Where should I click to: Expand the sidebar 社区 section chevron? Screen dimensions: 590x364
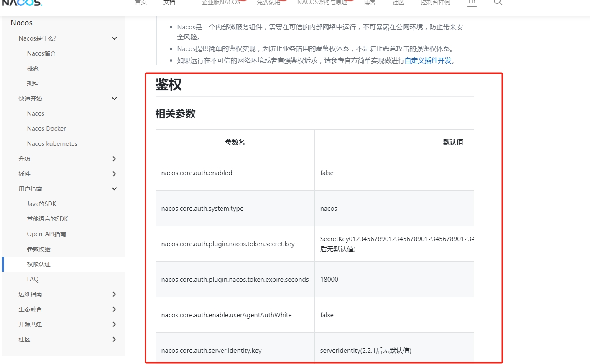pos(114,339)
